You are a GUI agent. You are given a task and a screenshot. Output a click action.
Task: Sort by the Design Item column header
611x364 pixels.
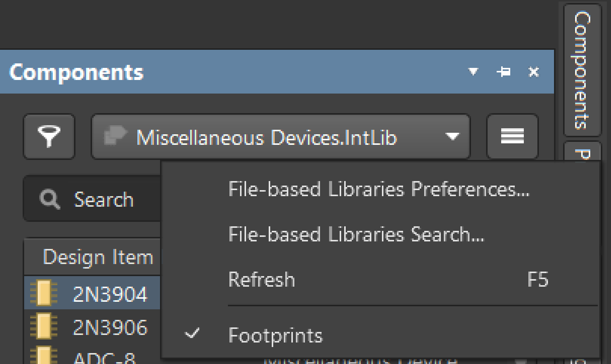(98, 257)
